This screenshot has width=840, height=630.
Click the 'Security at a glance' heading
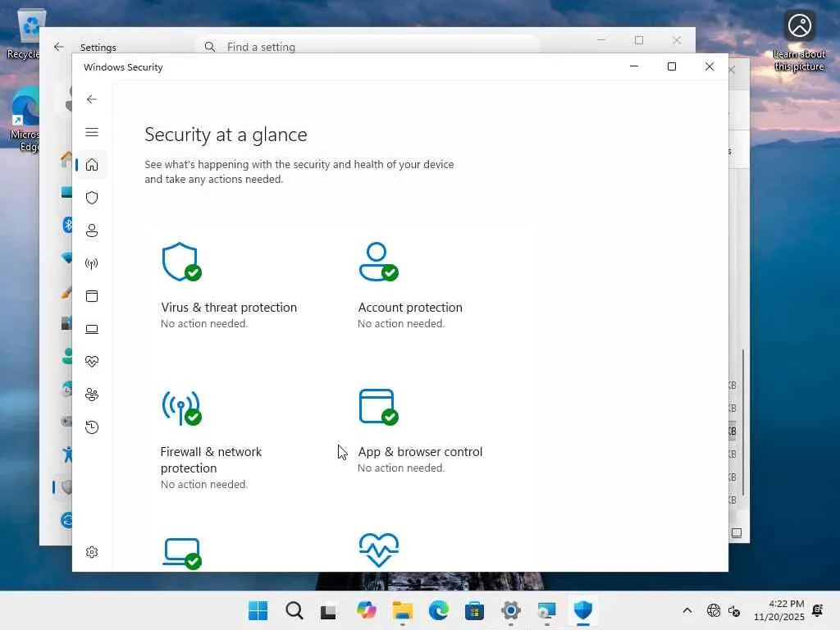(x=226, y=135)
